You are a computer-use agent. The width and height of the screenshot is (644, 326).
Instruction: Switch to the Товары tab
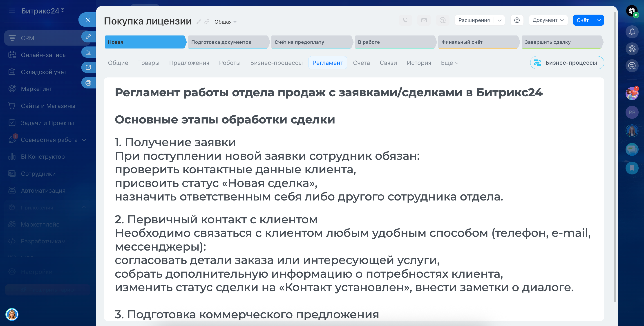148,63
